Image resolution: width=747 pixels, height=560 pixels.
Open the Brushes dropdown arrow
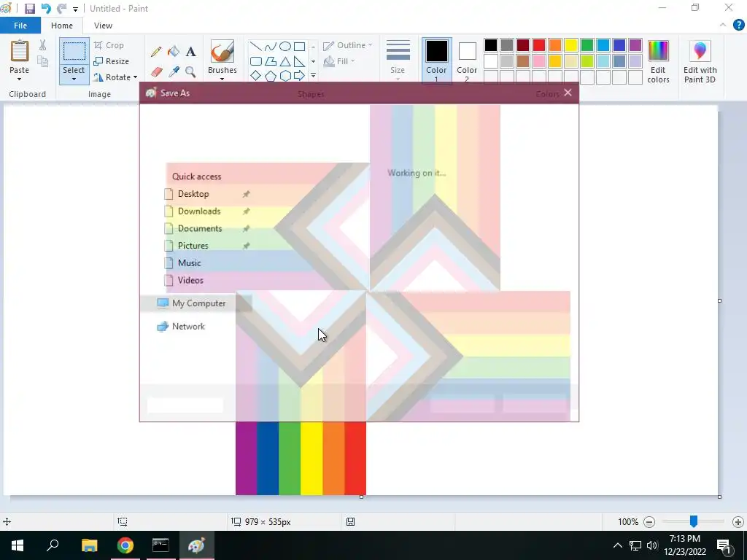[x=222, y=79]
